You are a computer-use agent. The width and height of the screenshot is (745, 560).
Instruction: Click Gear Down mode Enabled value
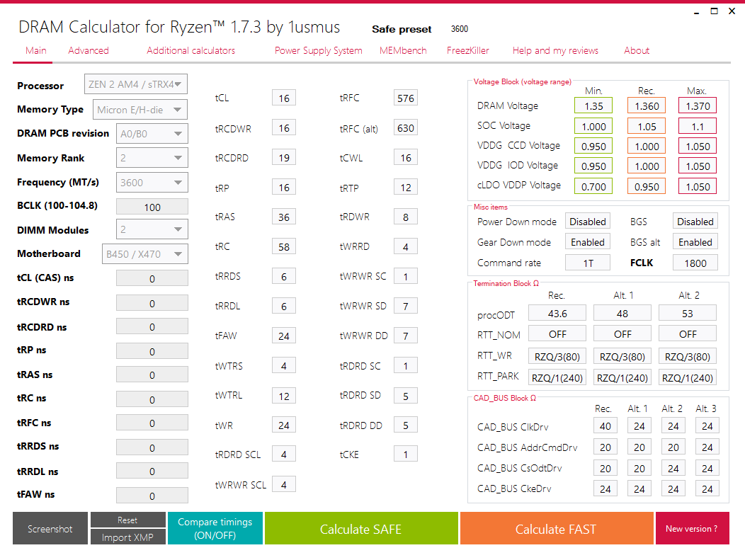[x=588, y=241]
